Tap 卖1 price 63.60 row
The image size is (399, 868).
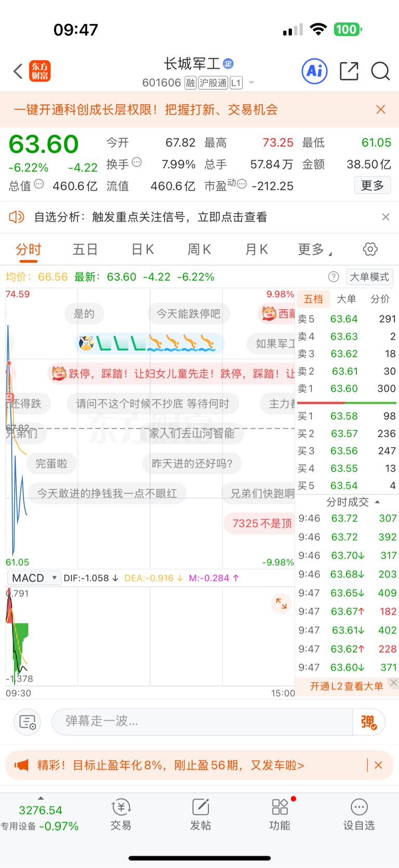coord(347,388)
